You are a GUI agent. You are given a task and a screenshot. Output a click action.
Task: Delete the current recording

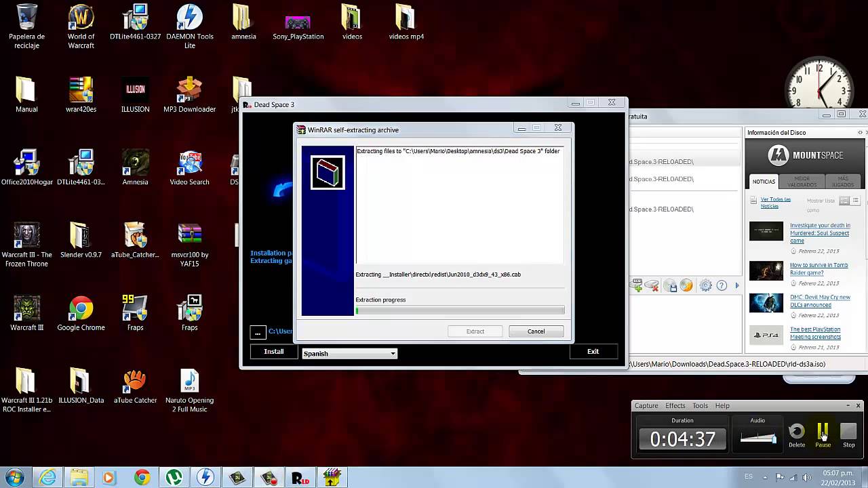coord(797,434)
